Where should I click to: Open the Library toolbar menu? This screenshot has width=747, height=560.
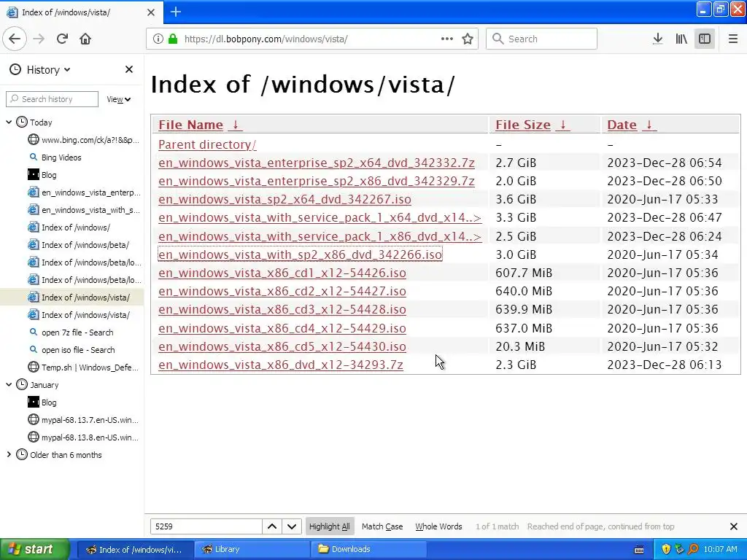tap(681, 39)
